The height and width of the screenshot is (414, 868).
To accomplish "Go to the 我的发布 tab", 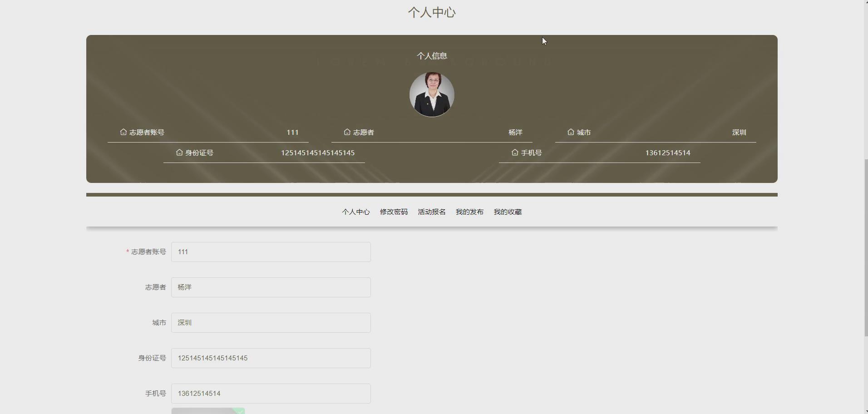I will tap(469, 212).
